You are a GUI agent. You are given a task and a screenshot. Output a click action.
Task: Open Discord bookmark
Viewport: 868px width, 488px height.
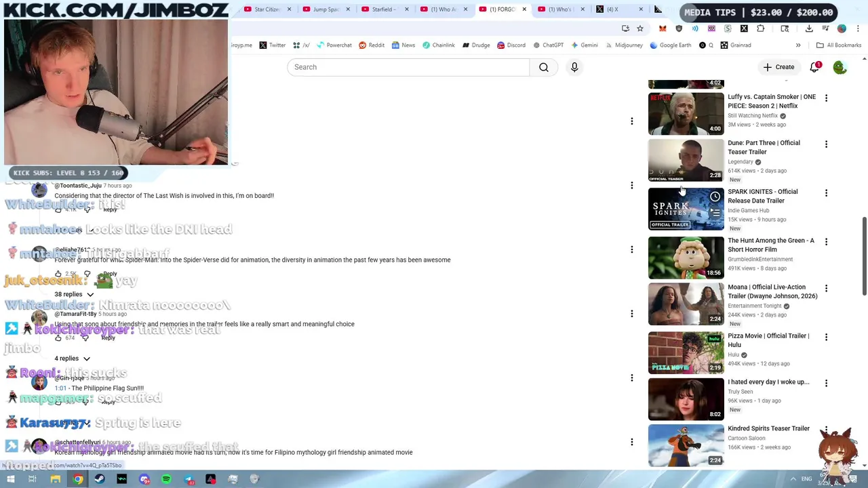511,45
